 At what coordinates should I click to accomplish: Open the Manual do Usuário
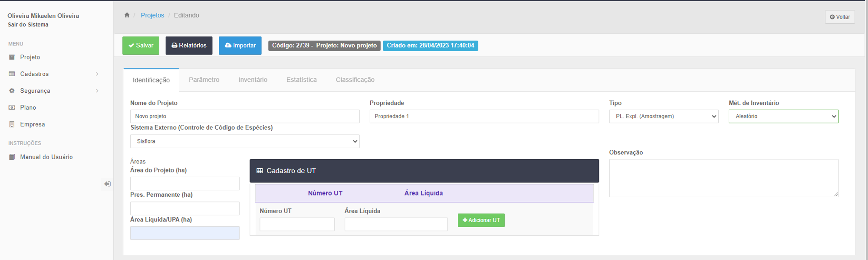46,157
